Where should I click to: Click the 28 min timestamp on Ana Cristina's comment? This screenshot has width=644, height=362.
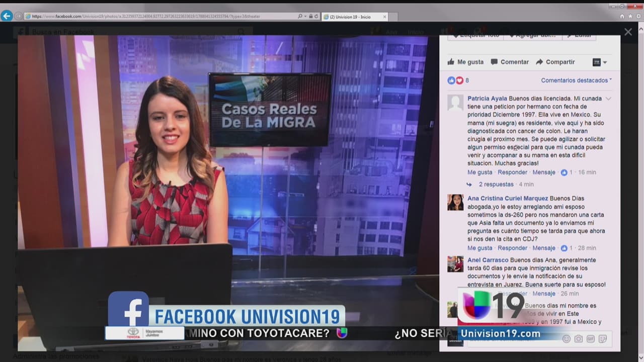[587, 248]
